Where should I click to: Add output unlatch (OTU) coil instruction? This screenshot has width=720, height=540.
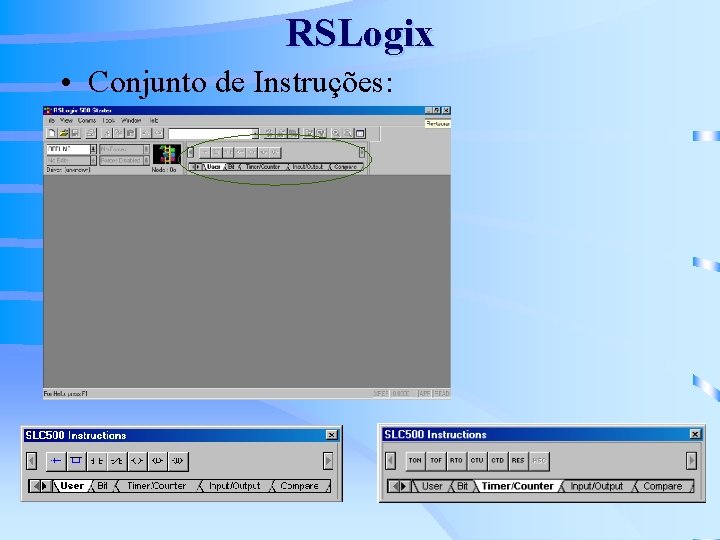178,461
